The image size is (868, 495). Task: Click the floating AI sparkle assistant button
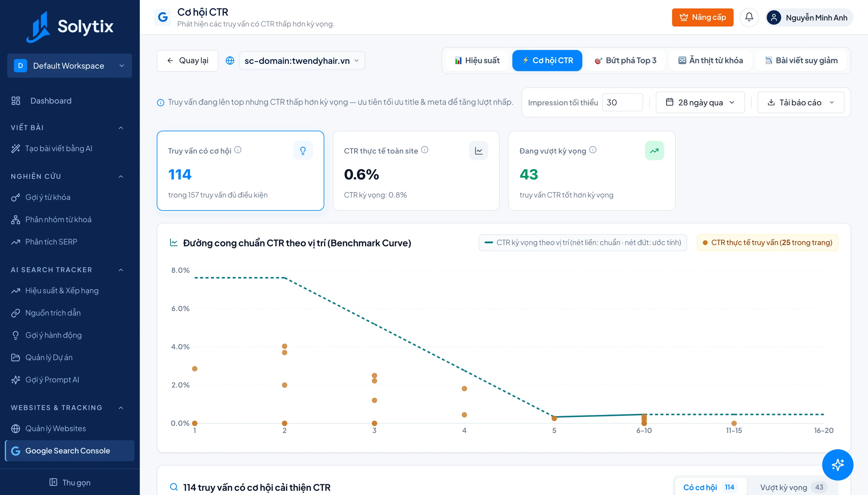[837, 464]
